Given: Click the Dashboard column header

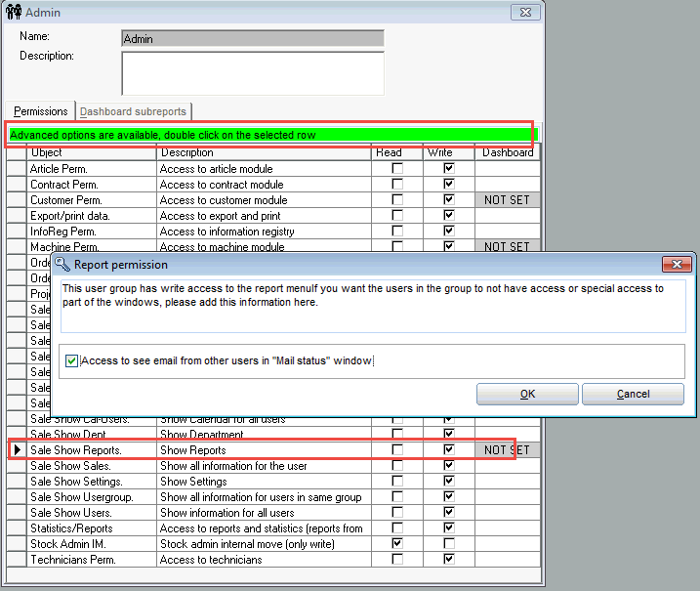Looking at the screenshot, I should pyautogui.click(x=507, y=152).
